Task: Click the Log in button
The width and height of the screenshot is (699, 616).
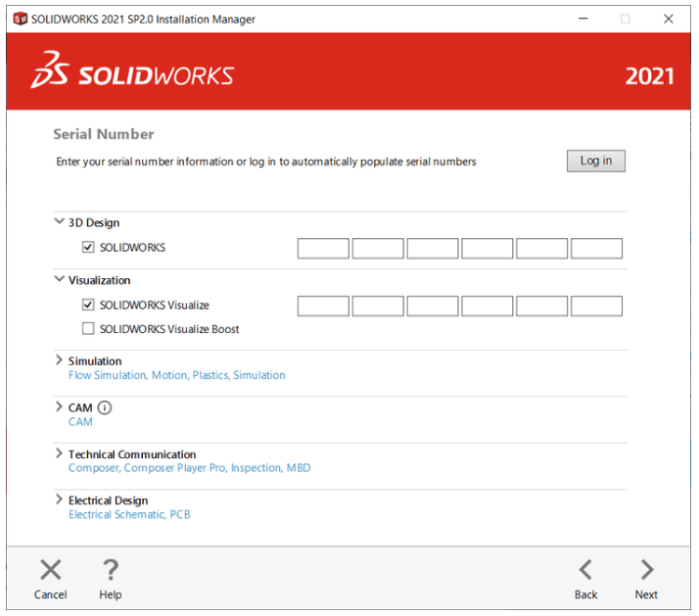Action: tap(596, 161)
